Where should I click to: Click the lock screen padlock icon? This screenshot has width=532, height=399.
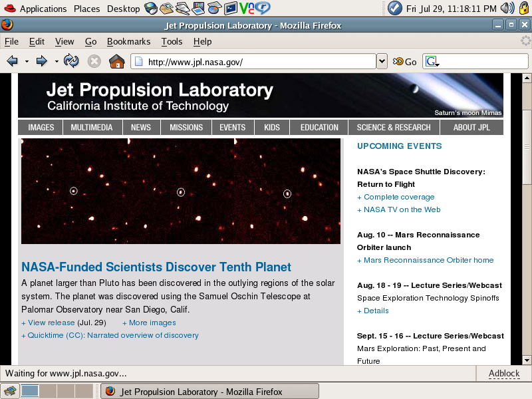click(524, 8)
